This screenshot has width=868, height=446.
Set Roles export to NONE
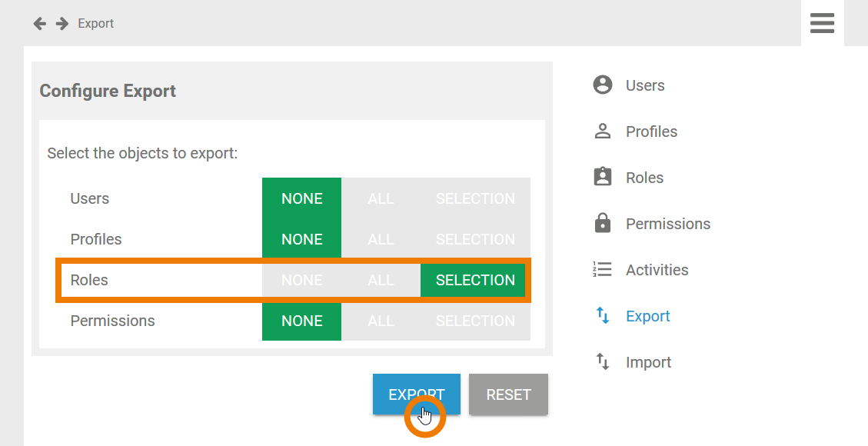pyautogui.click(x=301, y=280)
